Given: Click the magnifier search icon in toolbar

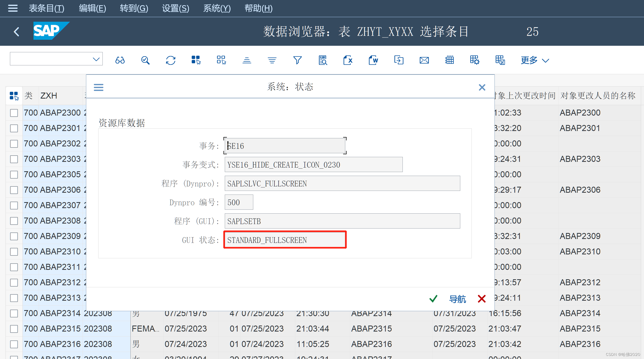Looking at the screenshot, I should pos(145,60).
